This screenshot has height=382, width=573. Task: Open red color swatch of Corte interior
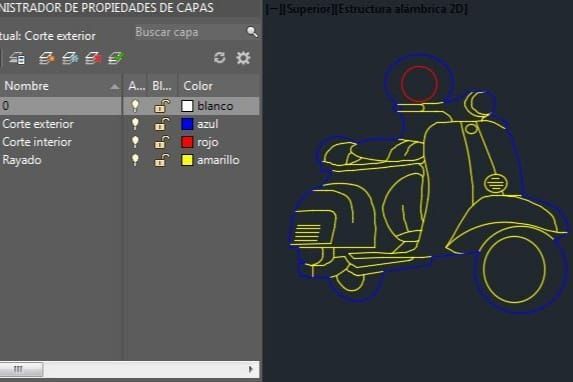tap(187, 142)
